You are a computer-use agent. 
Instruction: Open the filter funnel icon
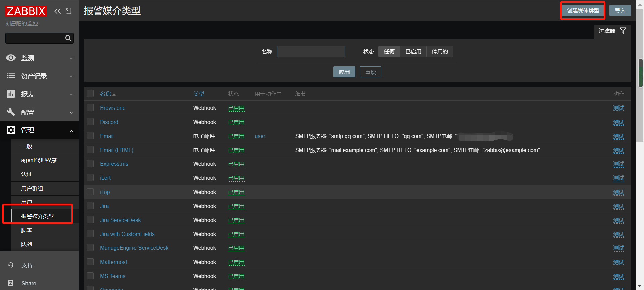point(623,31)
